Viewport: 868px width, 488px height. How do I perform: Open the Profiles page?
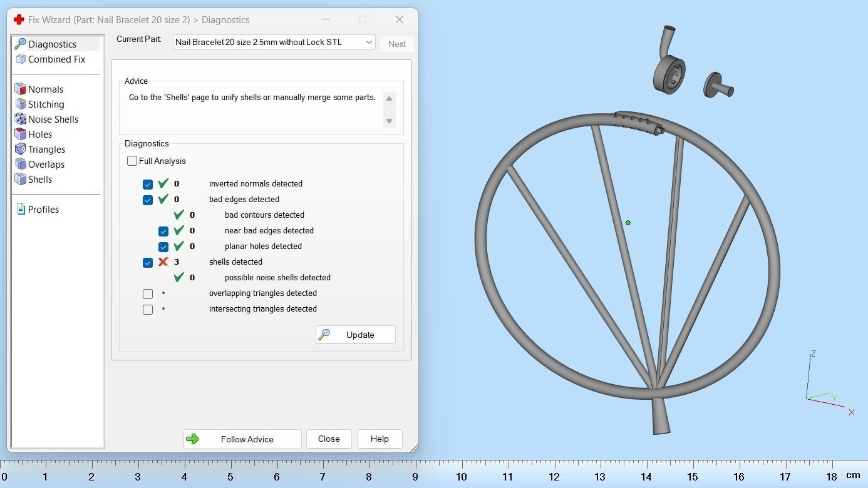pyautogui.click(x=43, y=209)
